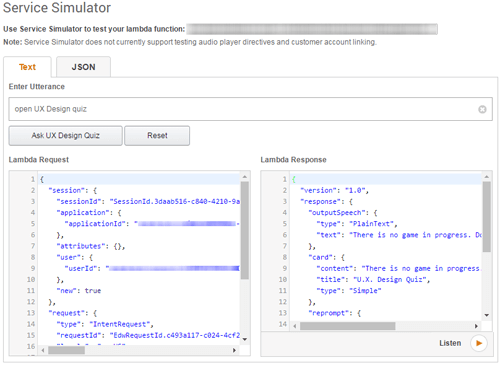The image size is (500, 368).
Task: Click line number 1 in Lambda Request gutter
Action: tap(33, 179)
